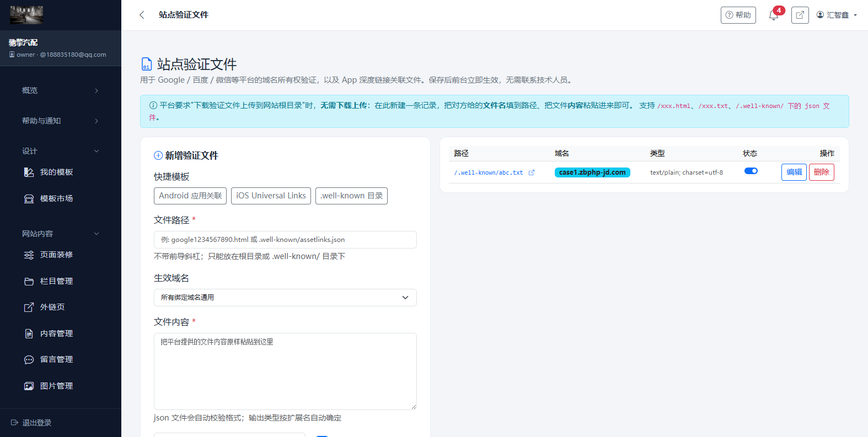Toggle status switch for abc.txt record
The width and height of the screenshot is (868, 437).
pyautogui.click(x=751, y=171)
